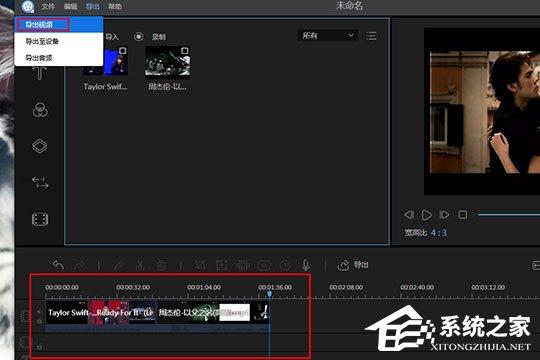Image resolution: width=540 pixels, height=360 pixels.
Task: Open the 帮助 menu
Action: tap(115, 7)
